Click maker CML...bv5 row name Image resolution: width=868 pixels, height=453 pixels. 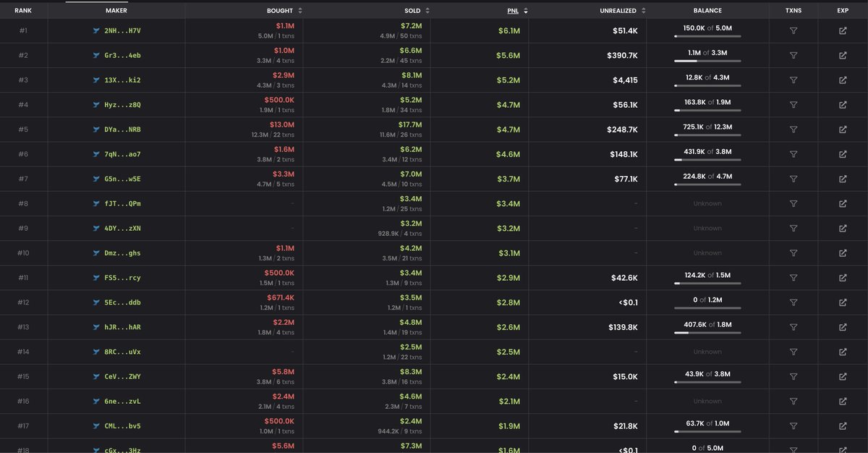122,426
